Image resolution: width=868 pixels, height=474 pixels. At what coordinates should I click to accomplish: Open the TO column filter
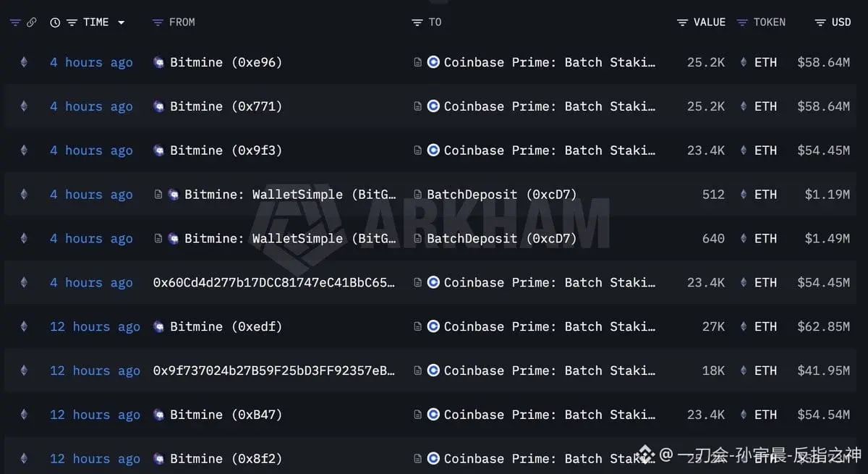coord(417,22)
